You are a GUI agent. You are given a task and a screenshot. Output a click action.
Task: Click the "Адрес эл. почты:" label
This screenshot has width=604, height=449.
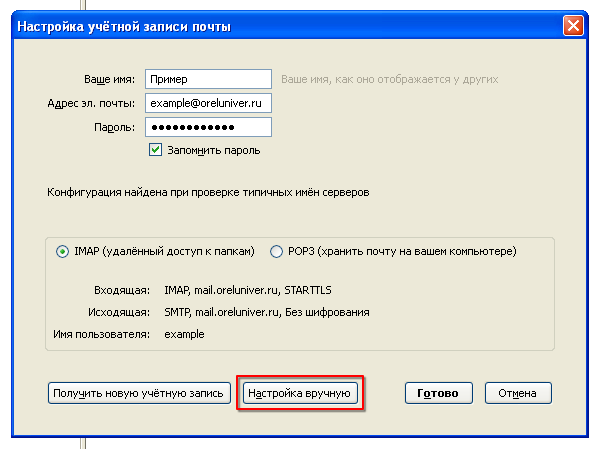91,103
